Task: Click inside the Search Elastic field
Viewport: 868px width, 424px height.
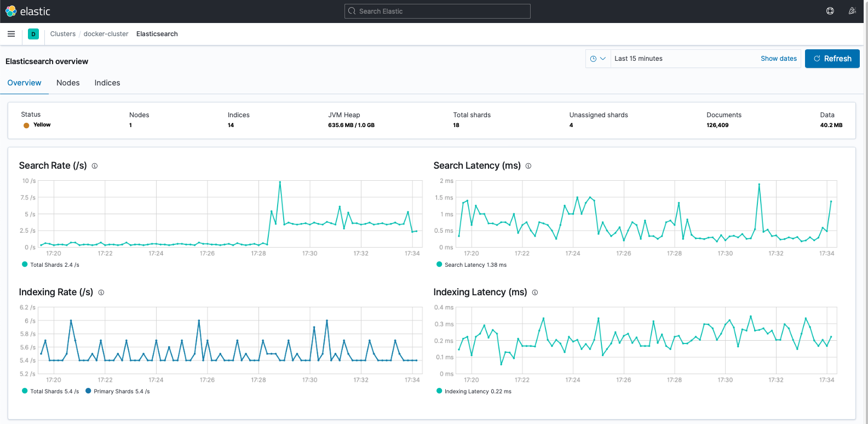Action: click(x=438, y=11)
